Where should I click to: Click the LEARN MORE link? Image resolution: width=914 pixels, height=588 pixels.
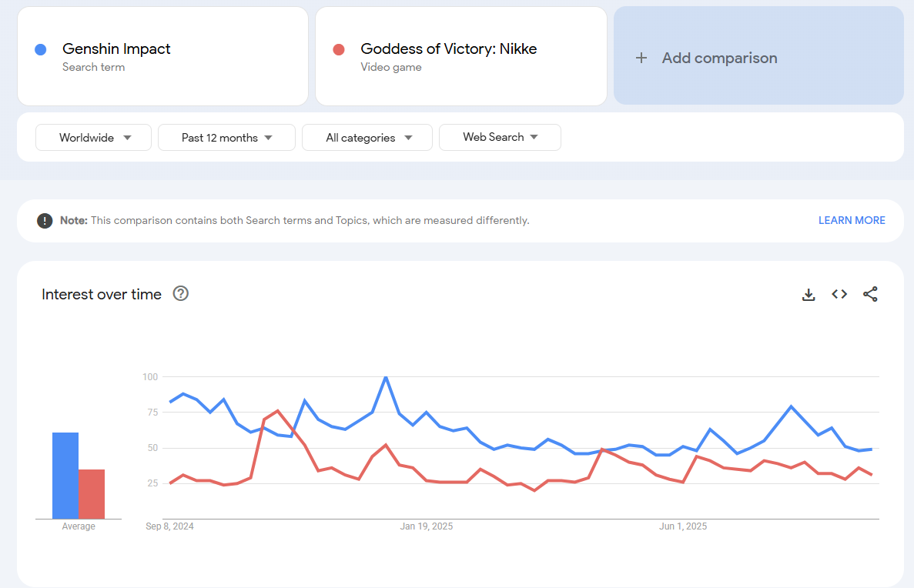point(852,220)
